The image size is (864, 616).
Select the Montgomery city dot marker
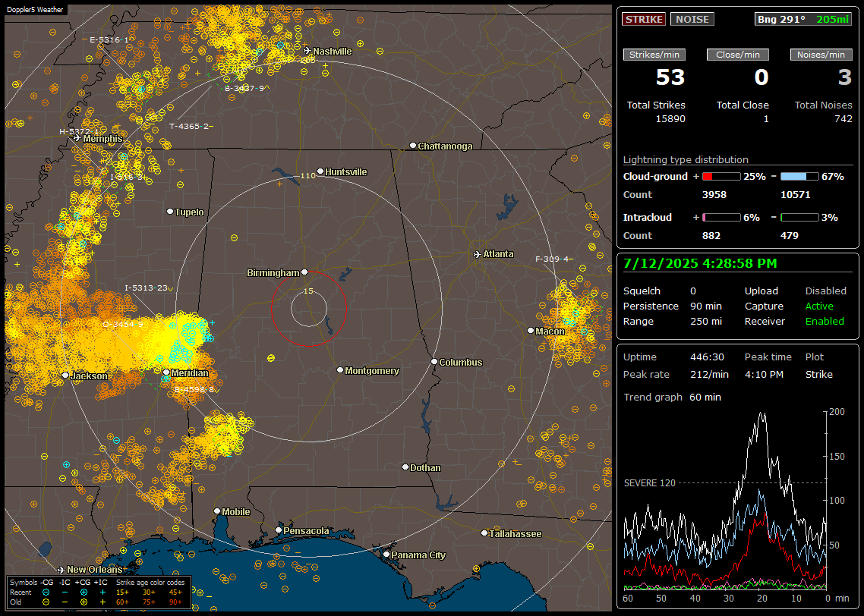coord(340,370)
